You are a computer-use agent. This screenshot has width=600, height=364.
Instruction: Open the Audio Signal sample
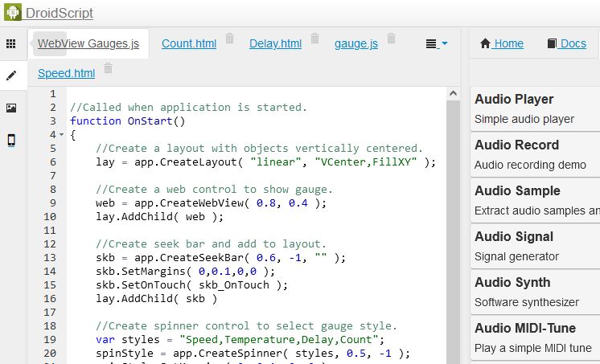point(535,247)
